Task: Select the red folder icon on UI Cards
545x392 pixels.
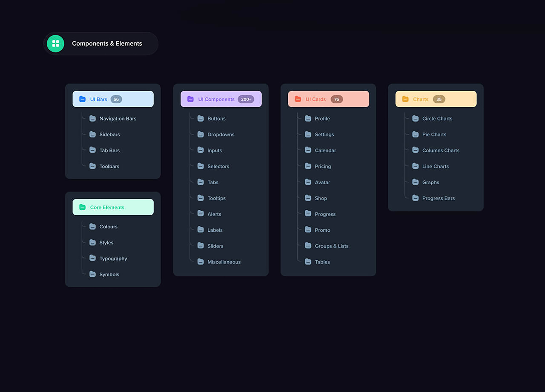Action: point(298,99)
